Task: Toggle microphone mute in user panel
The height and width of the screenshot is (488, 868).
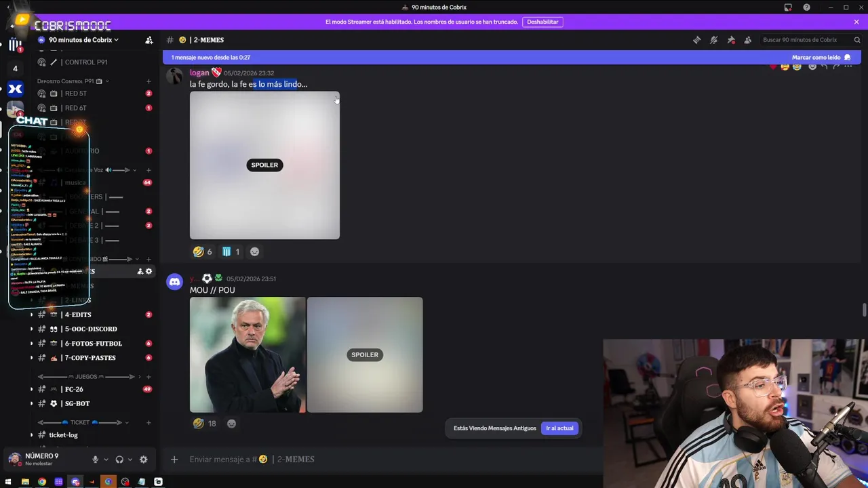Action: coord(95,460)
